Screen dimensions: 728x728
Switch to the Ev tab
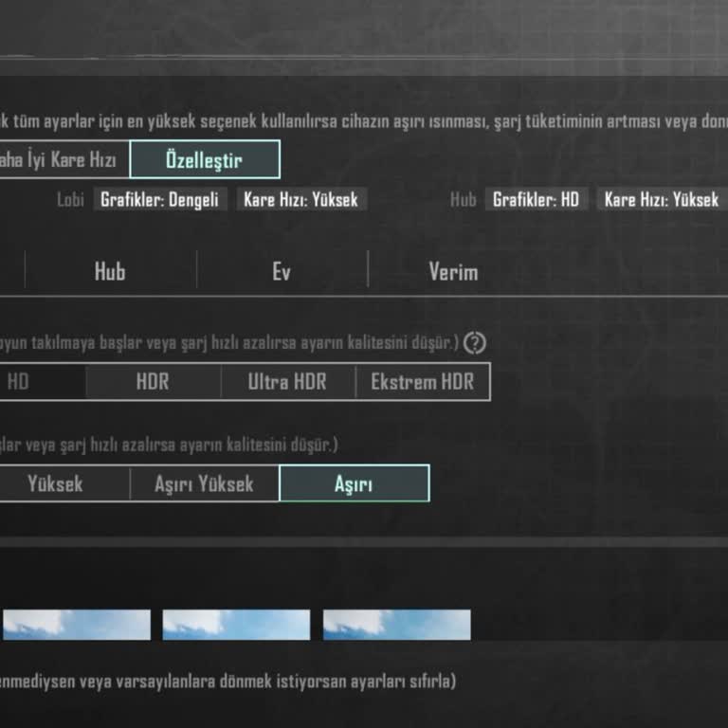(282, 272)
